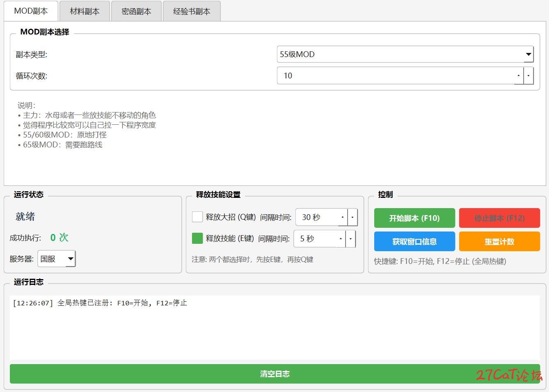Open the 密函副本 tab
This screenshot has width=549, height=392.
click(136, 11)
